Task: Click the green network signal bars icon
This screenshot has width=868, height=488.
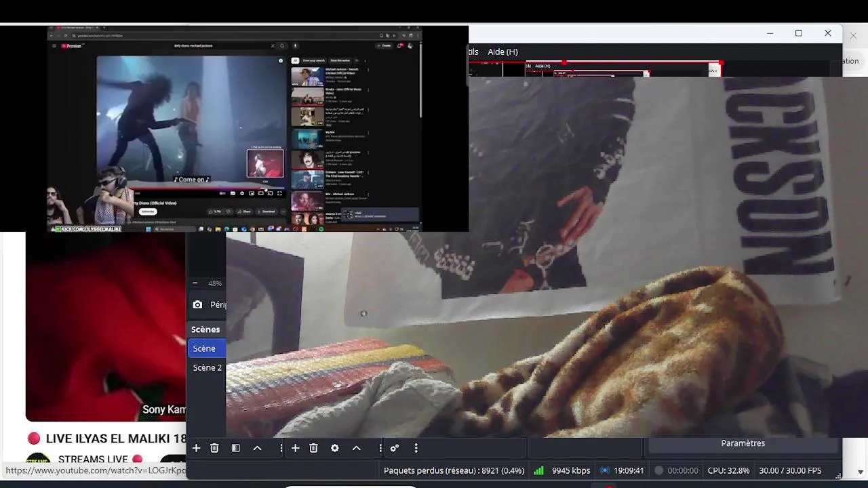Action: coord(539,470)
